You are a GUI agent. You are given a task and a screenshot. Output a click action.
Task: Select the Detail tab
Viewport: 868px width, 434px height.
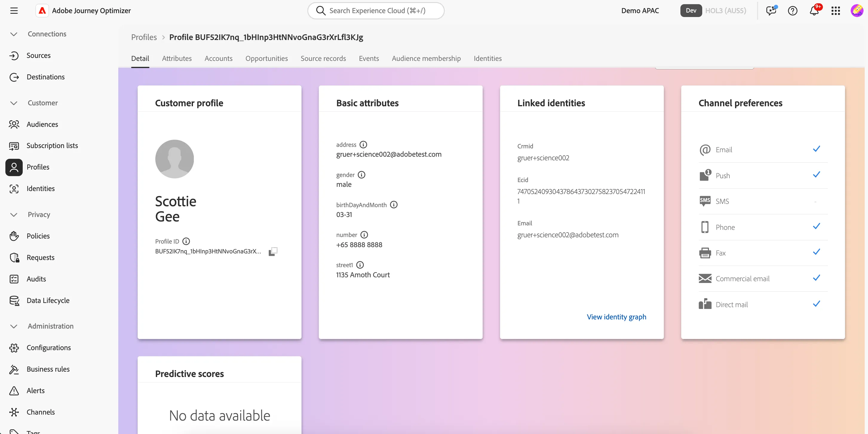[140, 58]
